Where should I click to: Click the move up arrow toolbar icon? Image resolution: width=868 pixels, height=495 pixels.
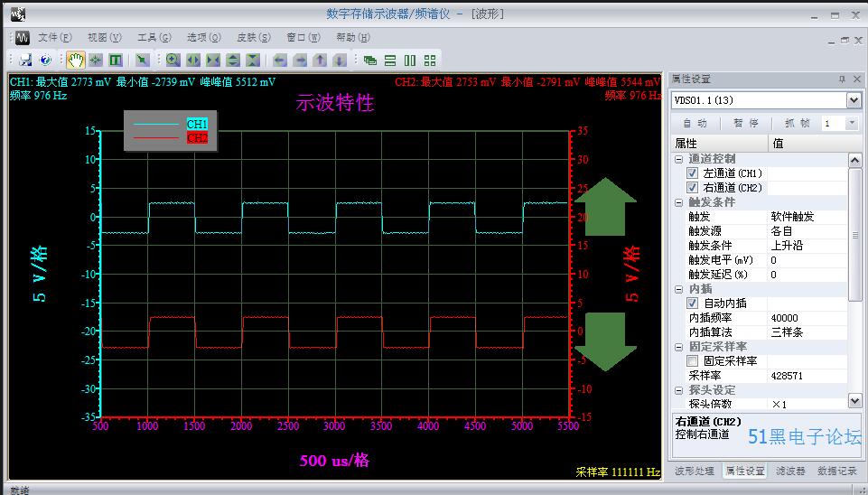click(x=320, y=60)
